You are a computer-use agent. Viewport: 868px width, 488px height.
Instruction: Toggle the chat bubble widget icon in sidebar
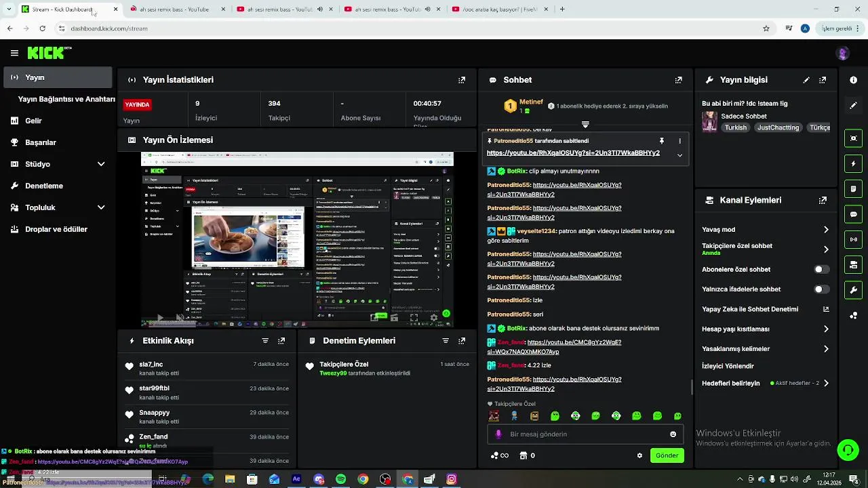point(853,214)
